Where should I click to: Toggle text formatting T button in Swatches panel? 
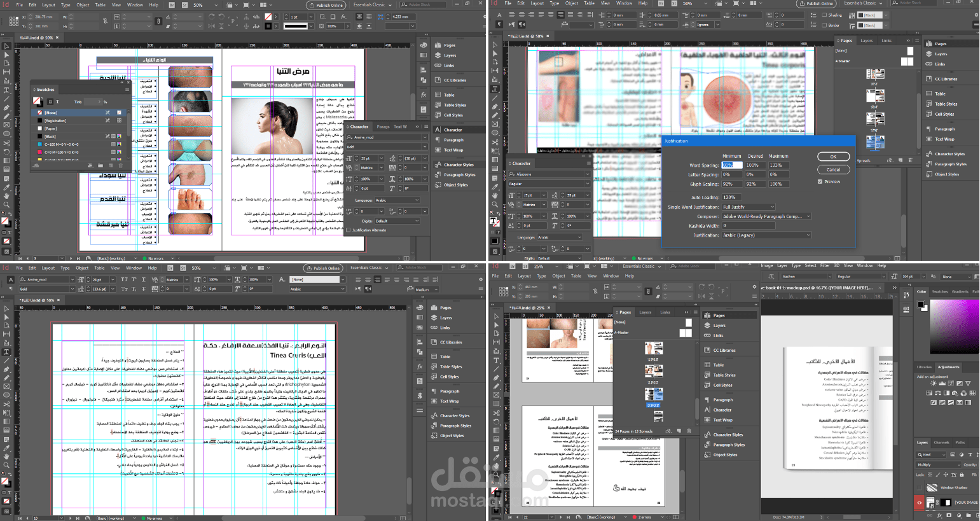(57, 102)
